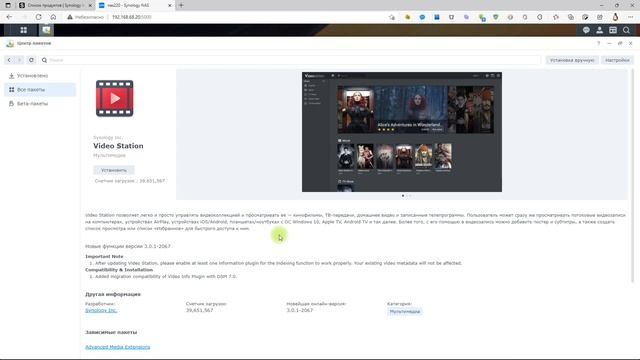
Task: Go forward in Package Center navigation
Action: 19,60
